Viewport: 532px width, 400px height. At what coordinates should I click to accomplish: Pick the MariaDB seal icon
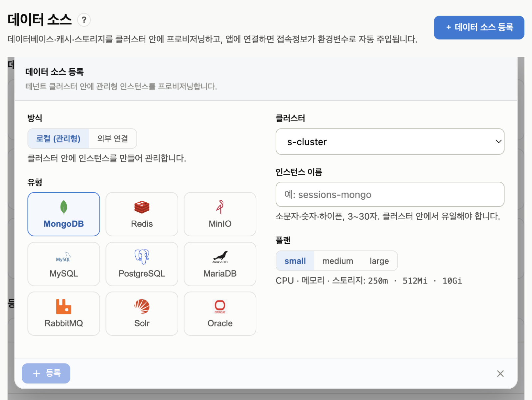(220, 257)
